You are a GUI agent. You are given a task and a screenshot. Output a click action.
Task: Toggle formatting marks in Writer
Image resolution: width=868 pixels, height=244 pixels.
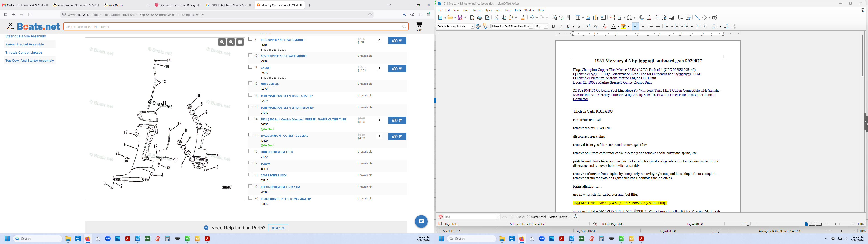(569, 18)
